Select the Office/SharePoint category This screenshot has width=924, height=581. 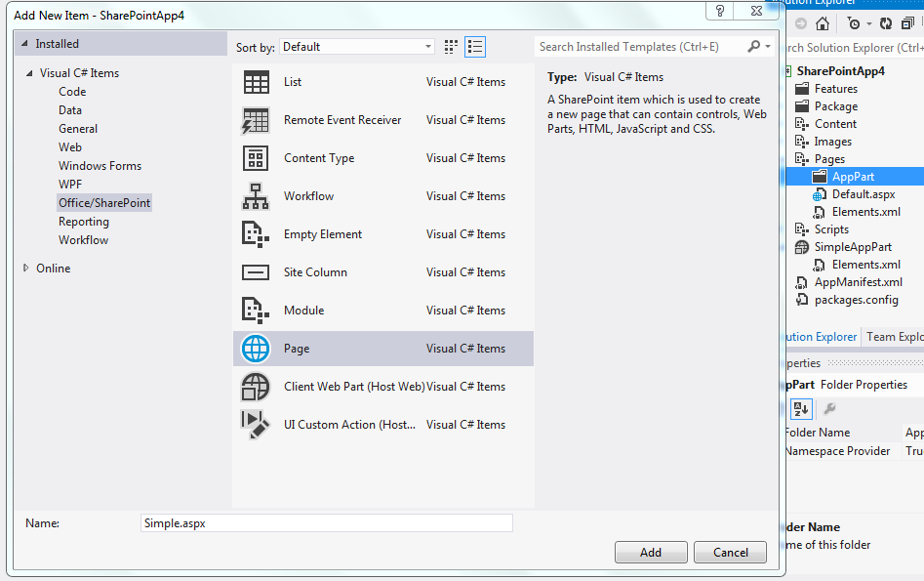point(104,203)
